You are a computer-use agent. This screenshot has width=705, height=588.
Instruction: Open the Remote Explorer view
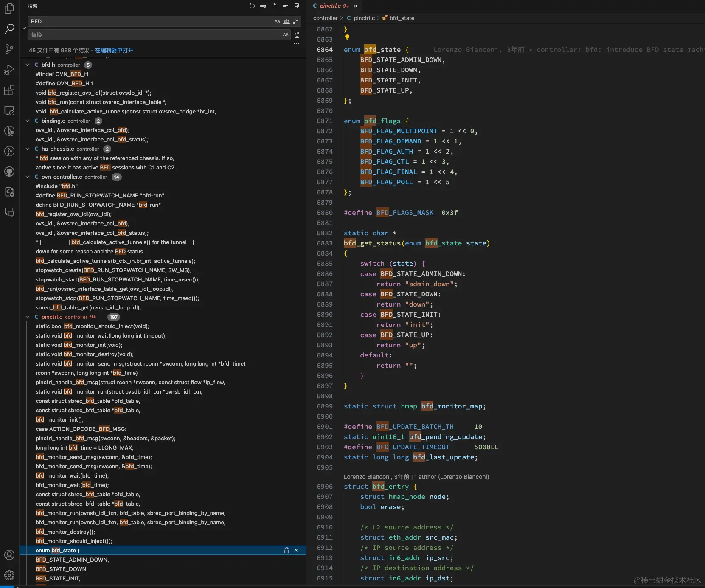pos(9,110)
